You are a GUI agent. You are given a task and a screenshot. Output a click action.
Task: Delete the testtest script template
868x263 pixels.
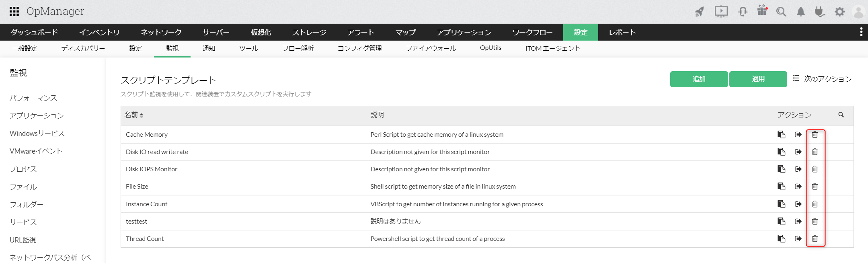(815, 222)
